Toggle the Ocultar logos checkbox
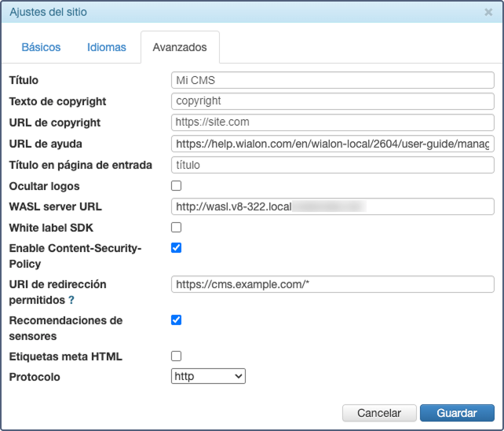The width and height of the screenshot is (504, 431). pos(177,186)
